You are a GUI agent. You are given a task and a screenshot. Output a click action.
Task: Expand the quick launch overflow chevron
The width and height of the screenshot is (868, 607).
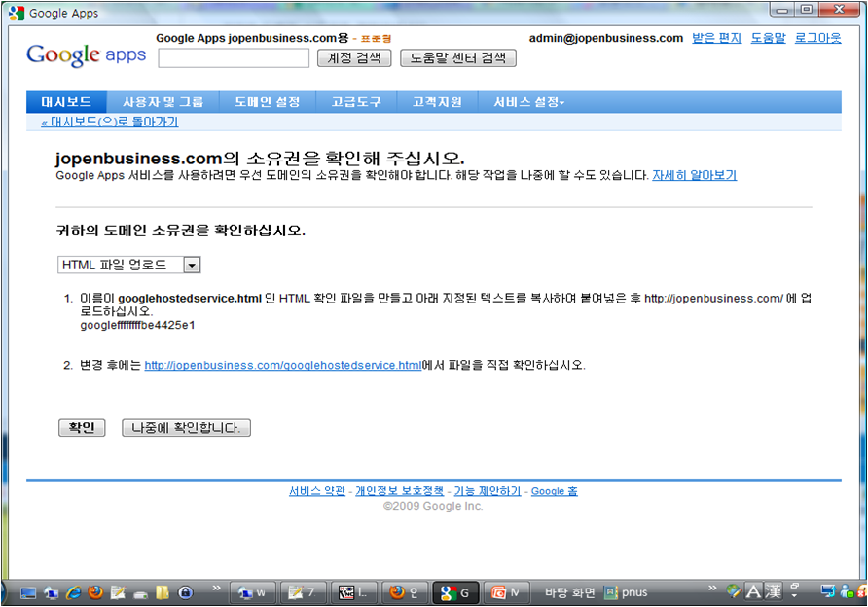coord(216,588)
